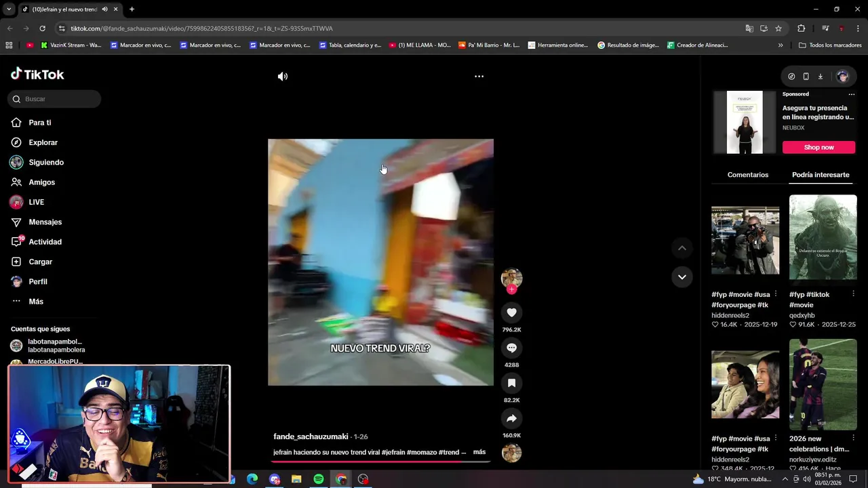Open Actividad notifications
Screen dimensions: 868x488
point(36,242)
